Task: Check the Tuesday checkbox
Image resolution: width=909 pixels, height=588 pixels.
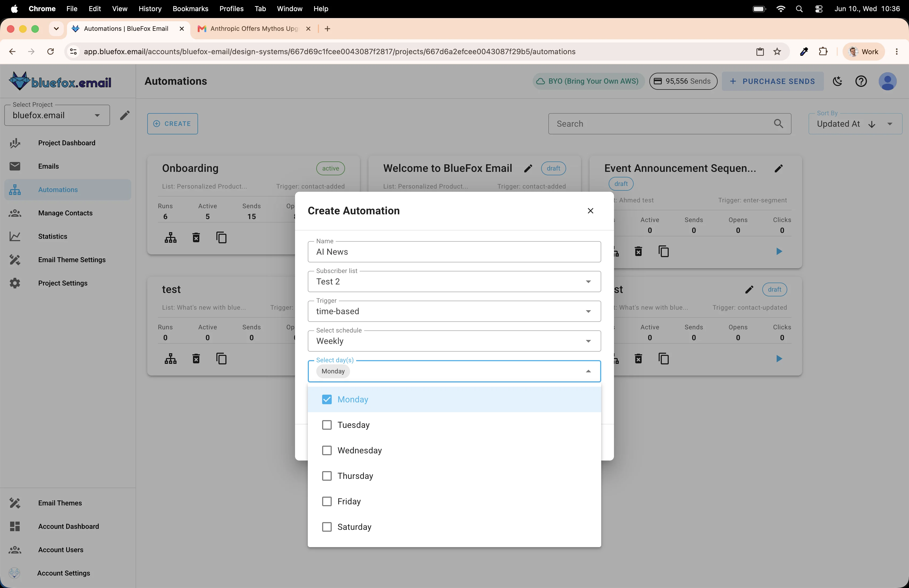Action: tap(327, 425)
